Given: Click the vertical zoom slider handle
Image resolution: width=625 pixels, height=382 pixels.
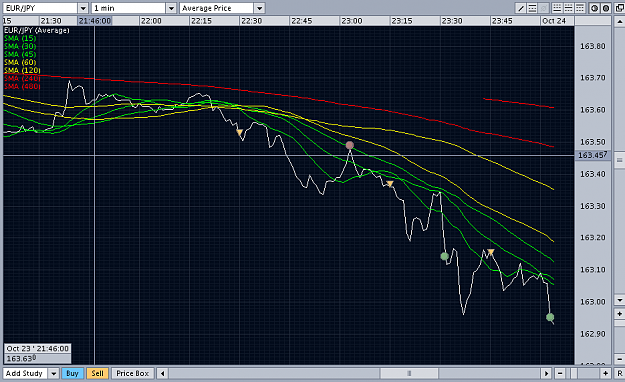Looking at the screenshot, I should (x=620, y=323).
